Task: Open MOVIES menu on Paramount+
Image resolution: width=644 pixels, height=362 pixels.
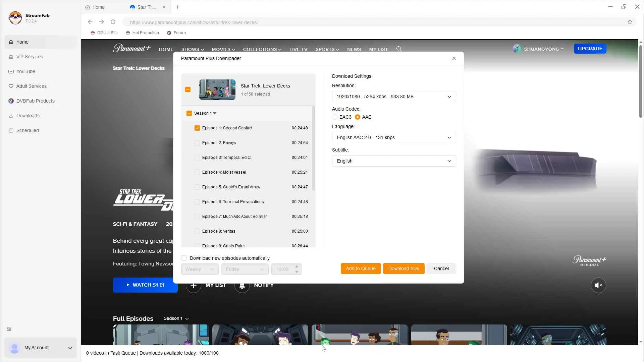Action: point(223,49)
